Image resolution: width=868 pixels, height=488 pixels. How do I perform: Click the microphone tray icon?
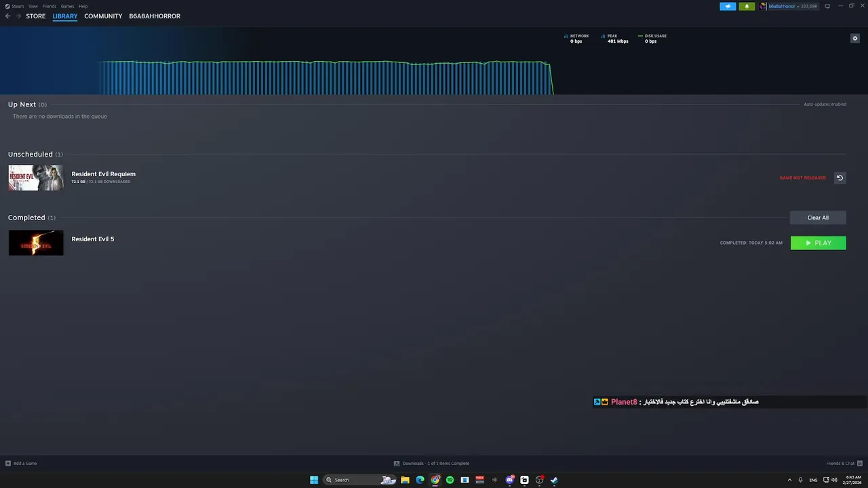tap(801, 480)
